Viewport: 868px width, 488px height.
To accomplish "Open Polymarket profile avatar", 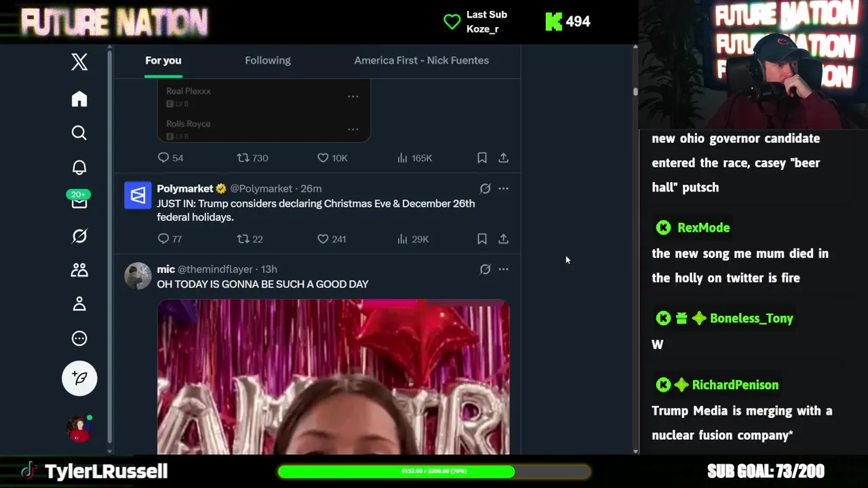I will [138, 196].
